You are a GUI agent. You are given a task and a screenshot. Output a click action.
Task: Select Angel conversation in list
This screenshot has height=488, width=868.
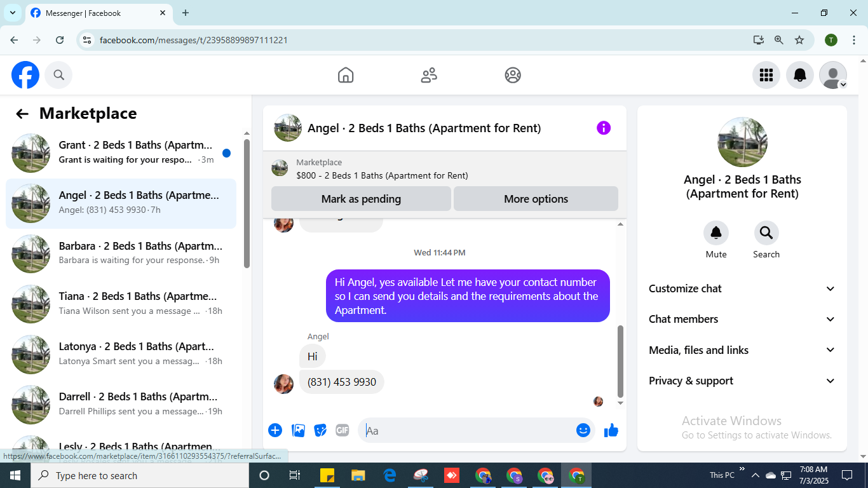coord(121,203)
